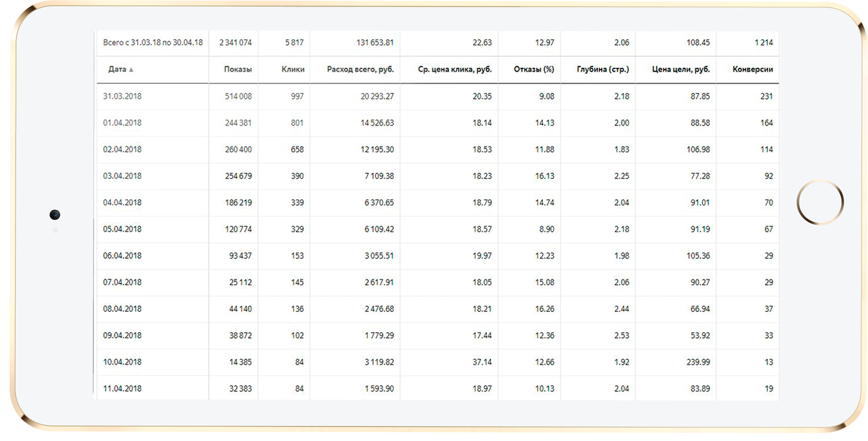Click the 514 008 impressions cell

tap(238, 97)
